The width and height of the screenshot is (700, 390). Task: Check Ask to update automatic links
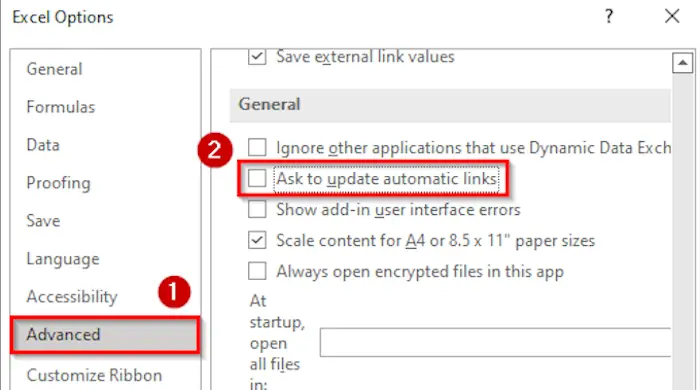click(x=257, y=178)
